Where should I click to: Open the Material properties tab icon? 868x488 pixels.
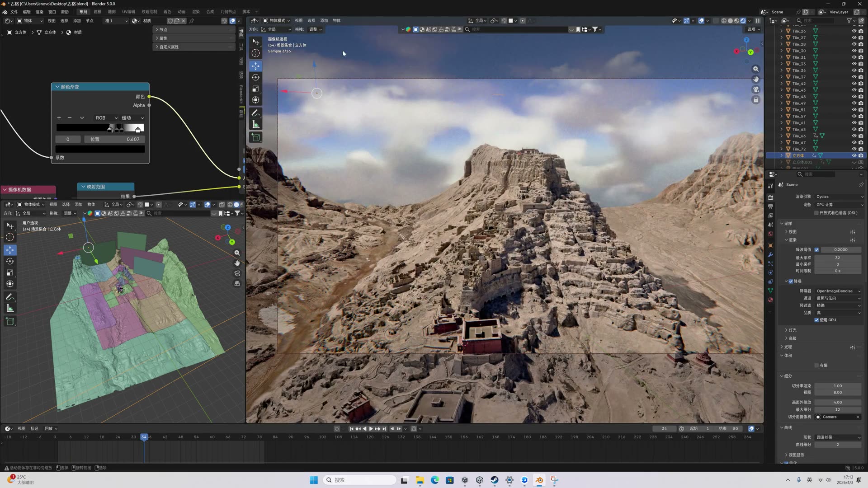pos(770,300)
